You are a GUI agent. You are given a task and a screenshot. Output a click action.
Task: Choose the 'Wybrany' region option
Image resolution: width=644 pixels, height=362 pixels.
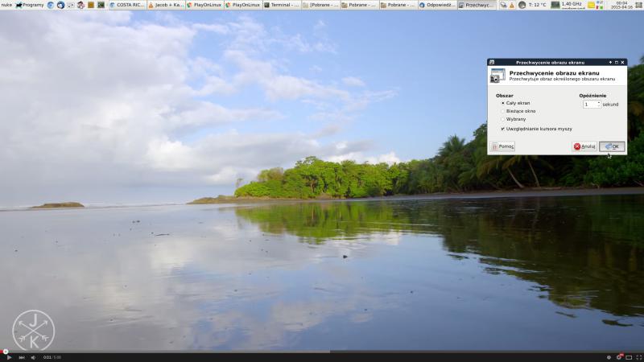(x=503, y=119)
